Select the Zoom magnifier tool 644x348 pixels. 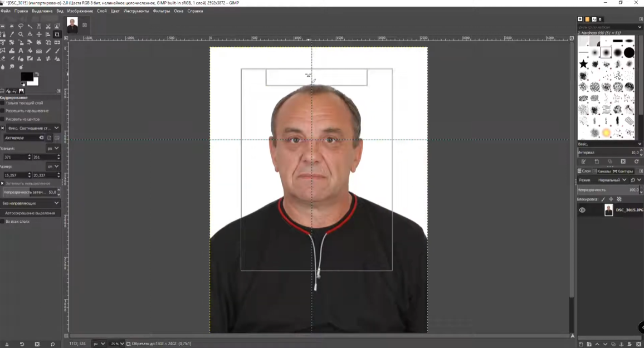21,35
